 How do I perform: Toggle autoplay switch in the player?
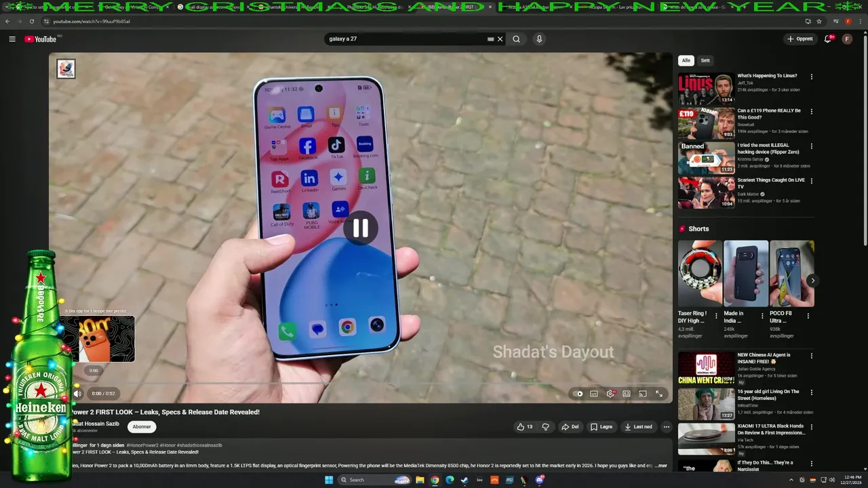pyautogui.click(x=578, y=394)
